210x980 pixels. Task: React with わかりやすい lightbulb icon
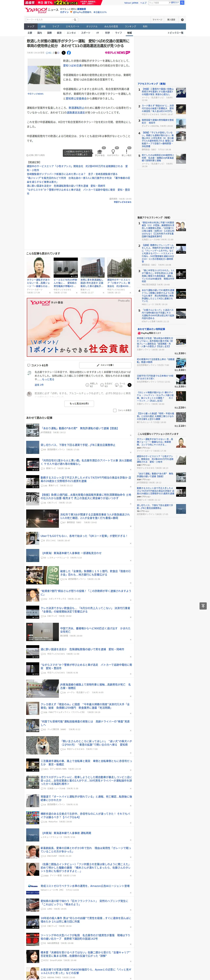113,151
